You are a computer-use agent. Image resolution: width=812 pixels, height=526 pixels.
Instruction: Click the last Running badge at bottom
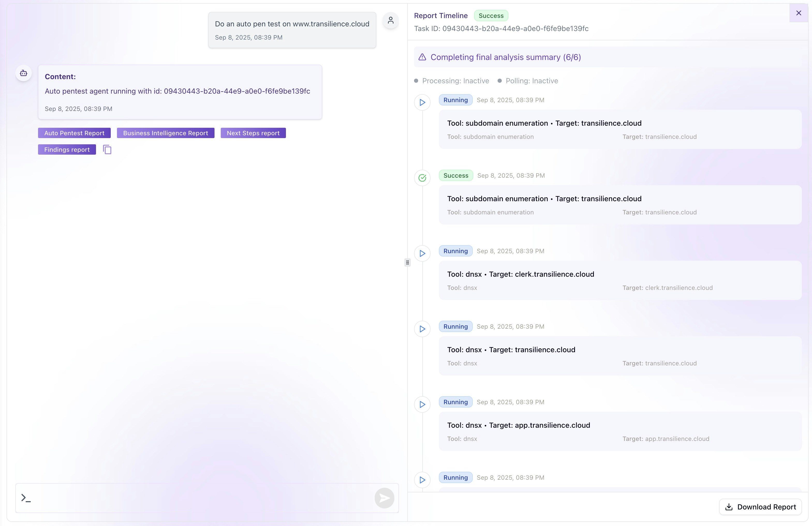click(455, 478)
